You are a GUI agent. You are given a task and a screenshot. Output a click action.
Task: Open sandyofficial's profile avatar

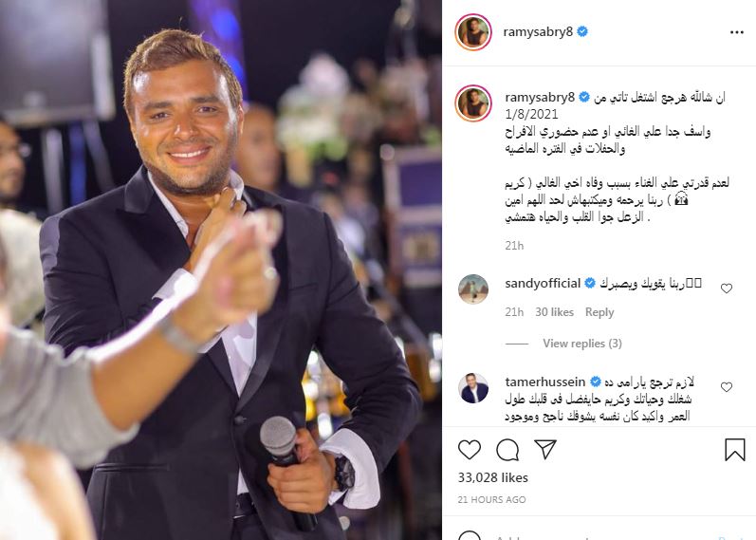tap(473, 289)
